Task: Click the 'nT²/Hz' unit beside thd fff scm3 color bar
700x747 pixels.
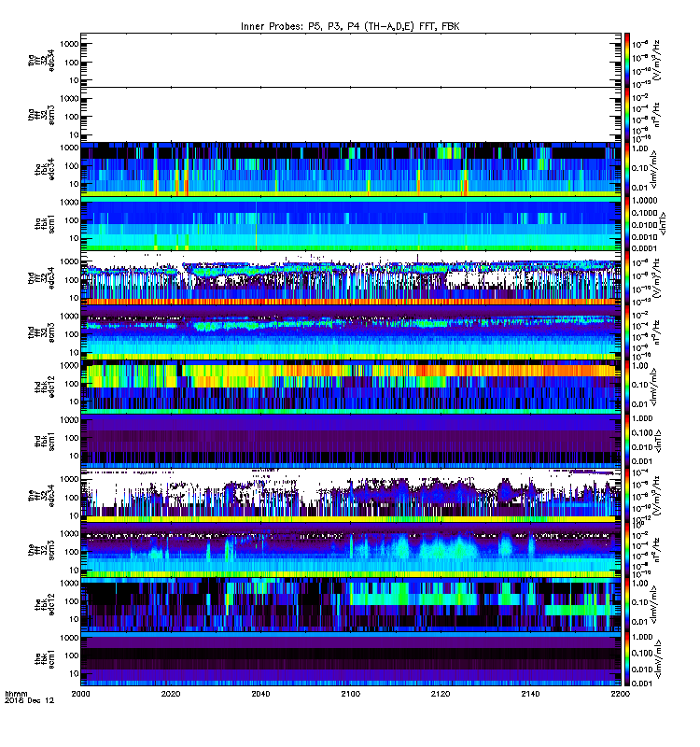Action: [657, 331]
